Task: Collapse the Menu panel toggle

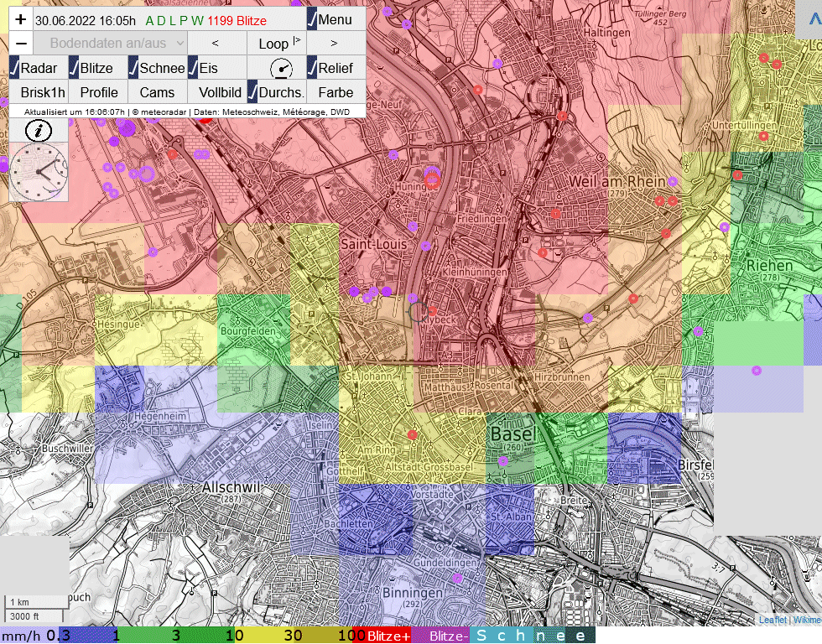Action: pos(330,19)
